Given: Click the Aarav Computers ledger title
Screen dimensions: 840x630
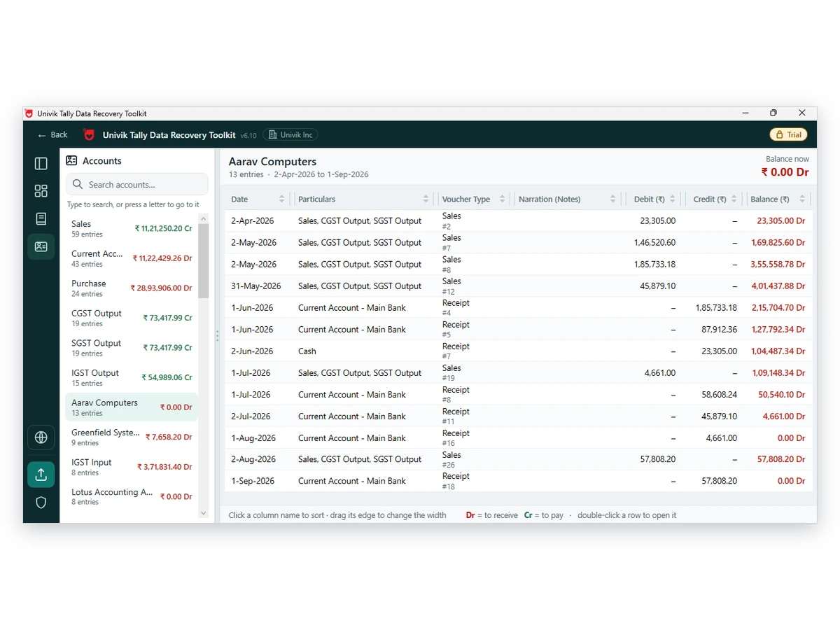Looking at the screenshot, I should coord(273,162).
